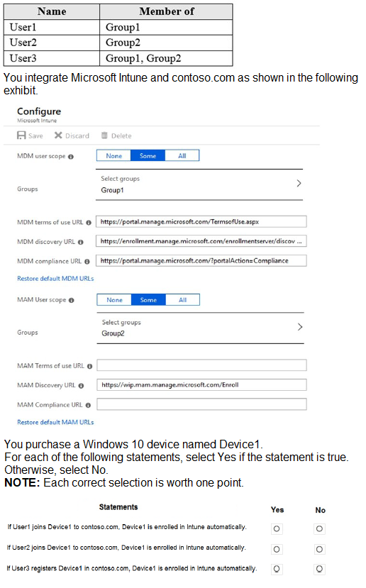Open info icon beside MAM Compliance URL
366x588 pixels.
88,406
